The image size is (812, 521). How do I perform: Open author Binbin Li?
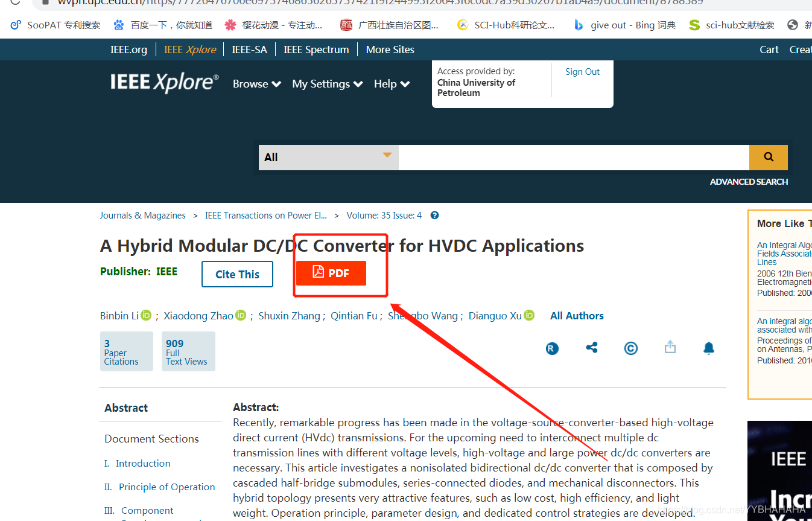[119, 316]
